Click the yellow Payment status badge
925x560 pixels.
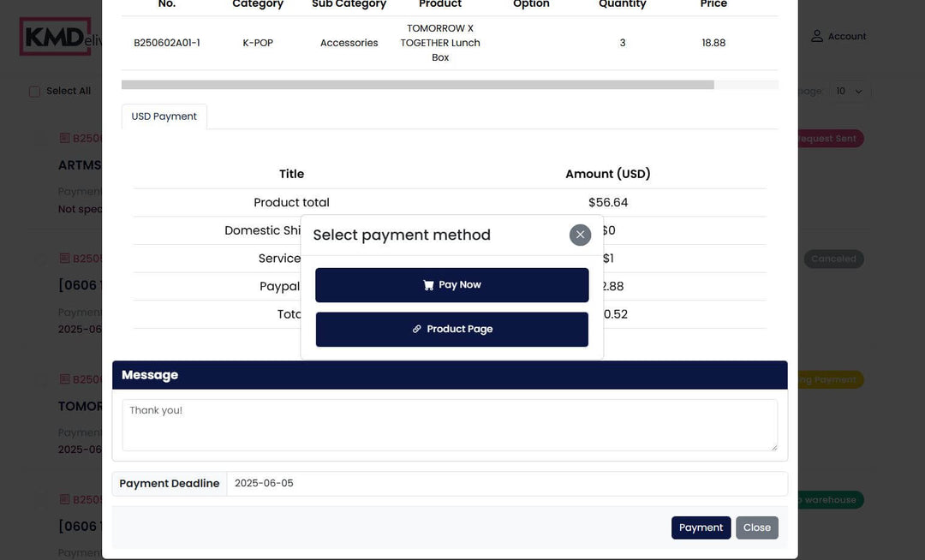[831, 379]
